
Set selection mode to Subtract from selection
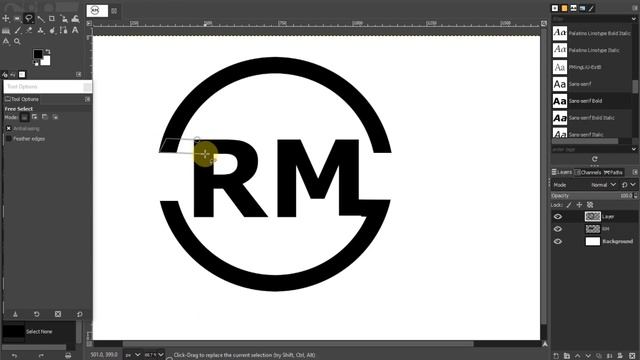point(45,117)
